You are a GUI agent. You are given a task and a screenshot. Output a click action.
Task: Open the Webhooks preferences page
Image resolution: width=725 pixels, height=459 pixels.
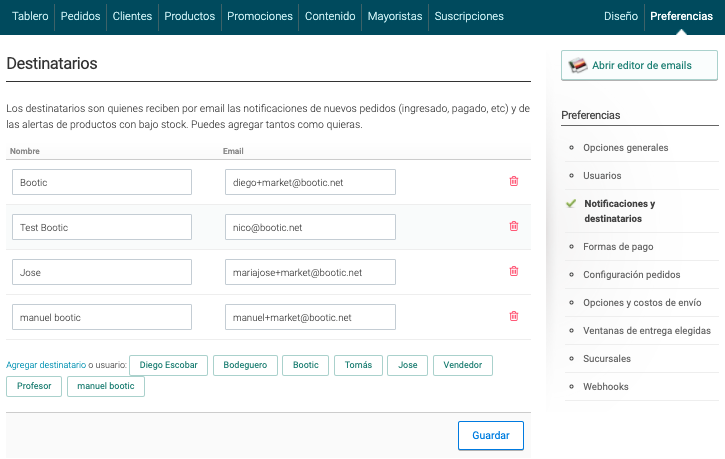(606, 387)
